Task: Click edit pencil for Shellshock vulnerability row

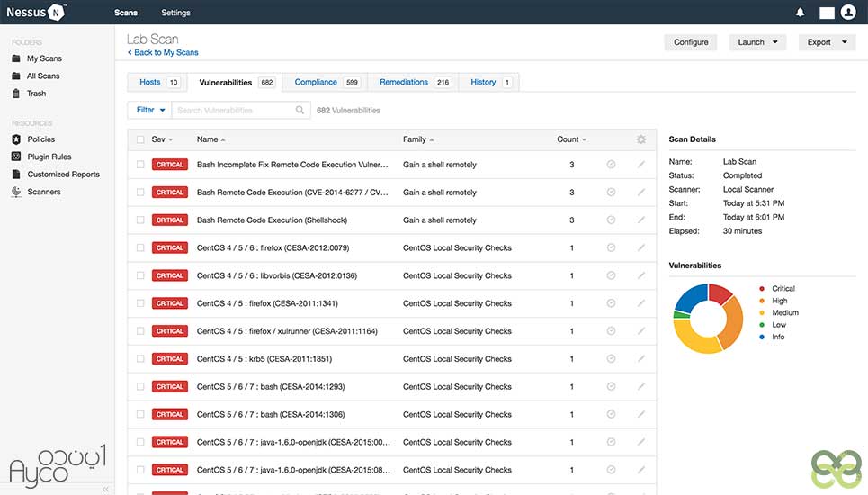Action: tap(641, 220)
